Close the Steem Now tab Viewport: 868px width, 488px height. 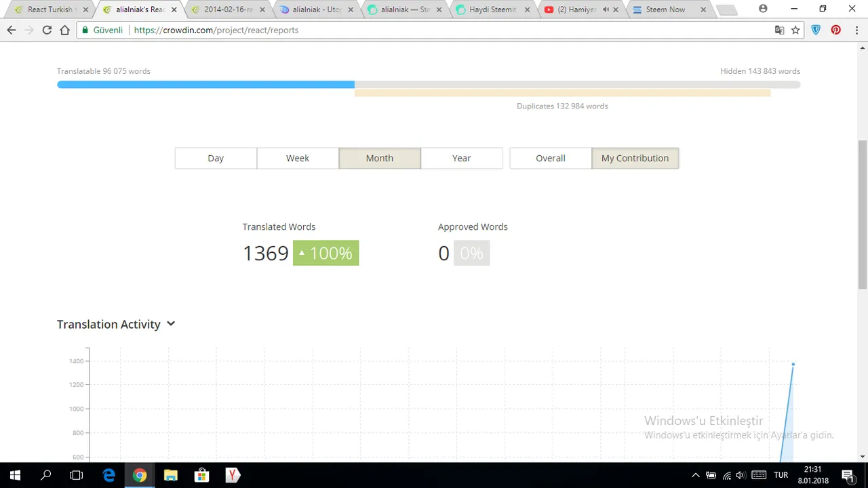[703, 9]
